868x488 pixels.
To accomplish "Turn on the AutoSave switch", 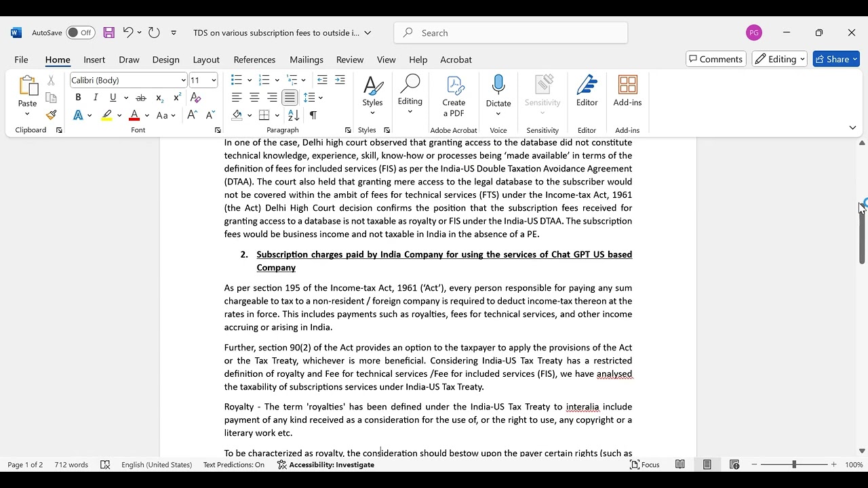I will (81, 33).
